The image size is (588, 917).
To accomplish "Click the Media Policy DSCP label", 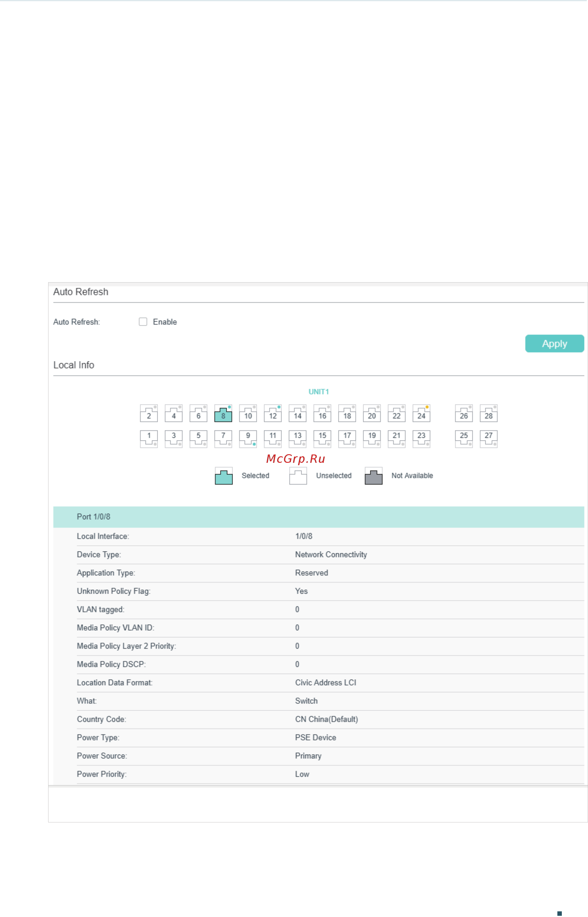I will tap(112, 665).
